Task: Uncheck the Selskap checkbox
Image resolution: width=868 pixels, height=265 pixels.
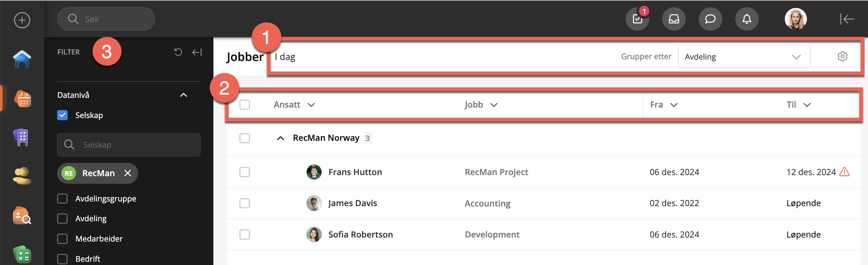Action: pyautogui.click(x=63, y=115)
